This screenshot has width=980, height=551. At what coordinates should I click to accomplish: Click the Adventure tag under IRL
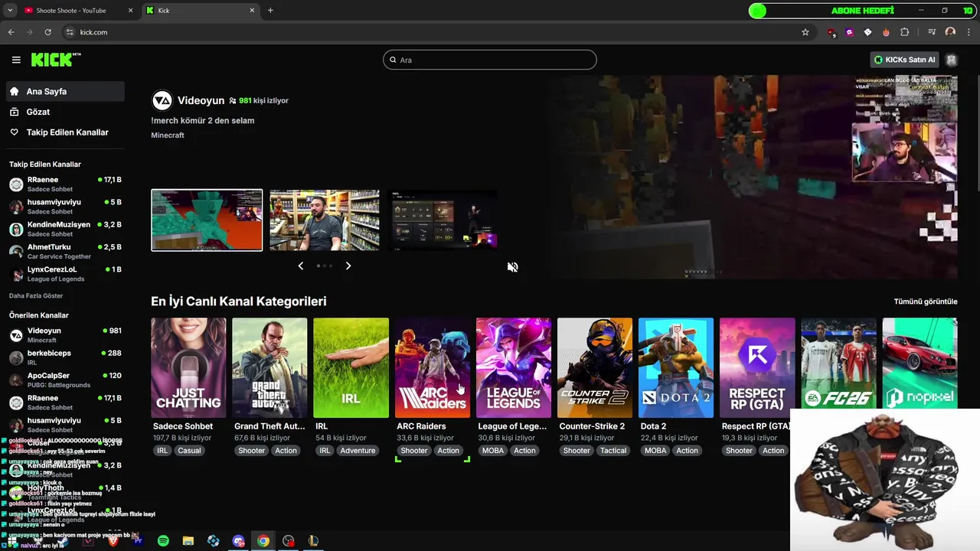(358, 451)
